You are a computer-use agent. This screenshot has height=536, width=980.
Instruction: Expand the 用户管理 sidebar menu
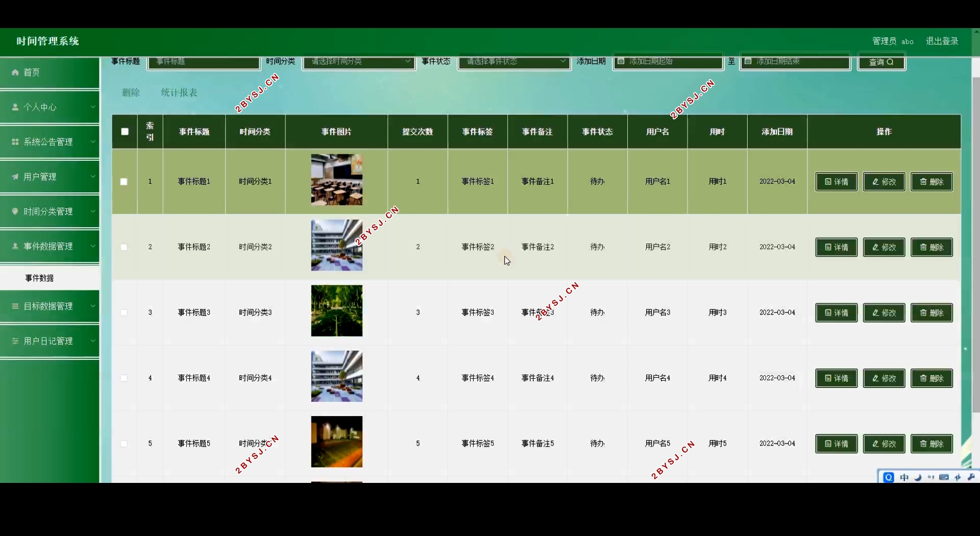(50, 177)
